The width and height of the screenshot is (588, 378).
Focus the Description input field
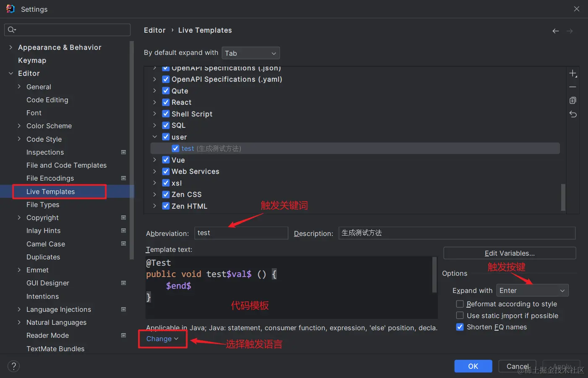[x=457, y=233]
